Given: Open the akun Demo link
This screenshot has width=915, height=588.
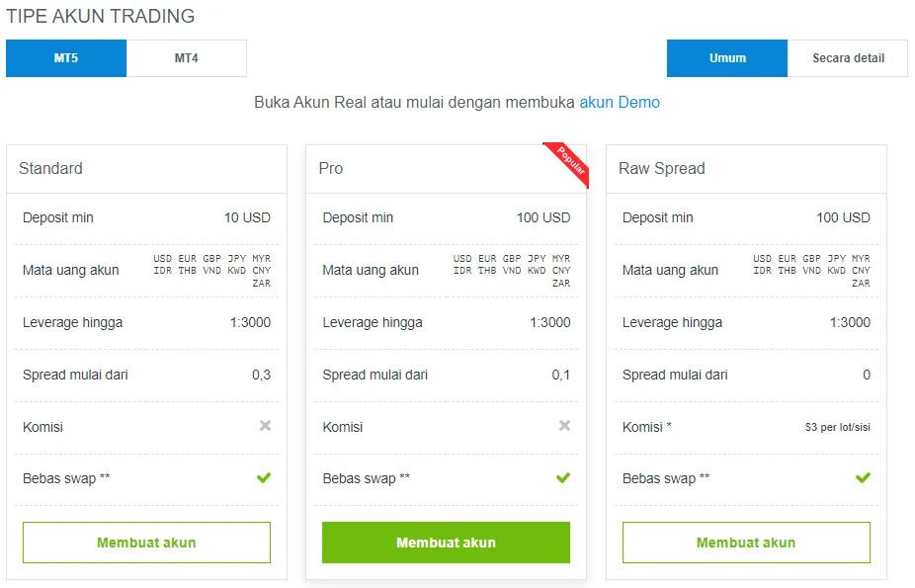Looking at the screenshot, I should pos(620,102).
